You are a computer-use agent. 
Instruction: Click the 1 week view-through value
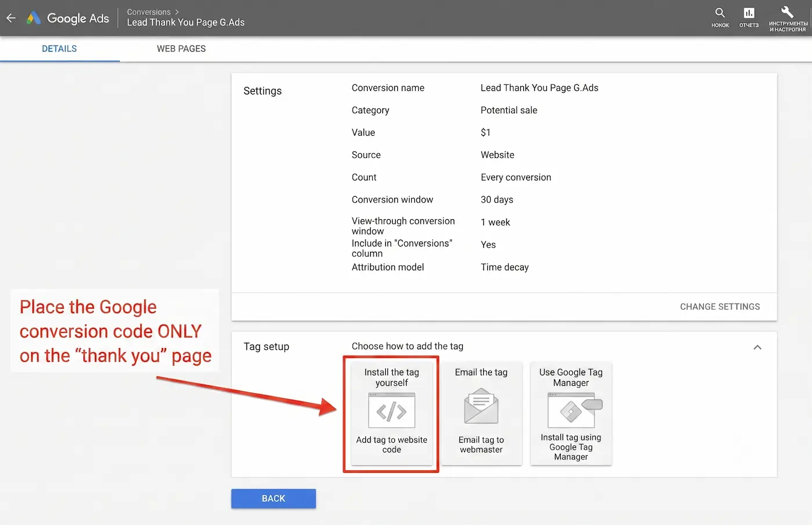[x=495, y=222]
